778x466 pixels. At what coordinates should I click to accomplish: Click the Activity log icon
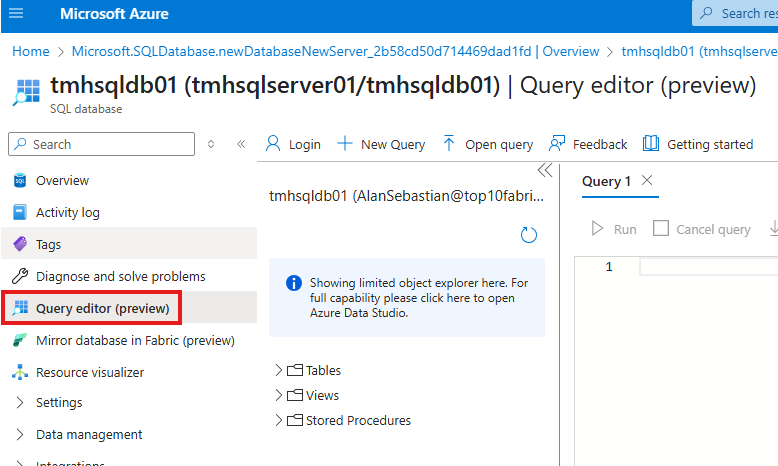tap(20, 212)
